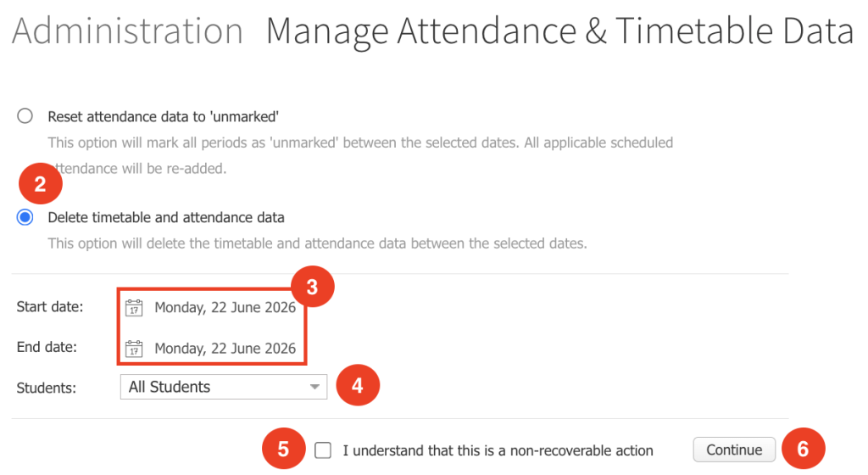The width and height of the screenshot is (868, 475).
Task: Click the End date value Monday, 22 June 2026
Action: (225, 349)
